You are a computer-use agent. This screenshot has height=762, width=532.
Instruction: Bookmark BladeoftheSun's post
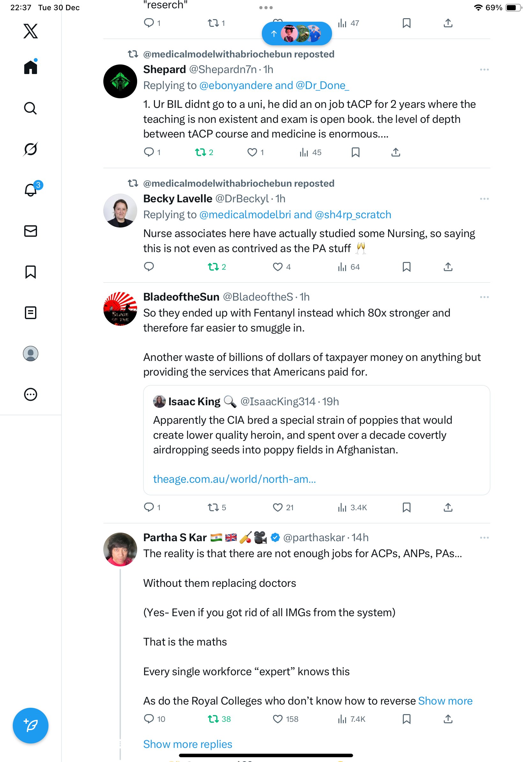pyautogui.click(x=406, y=507)
